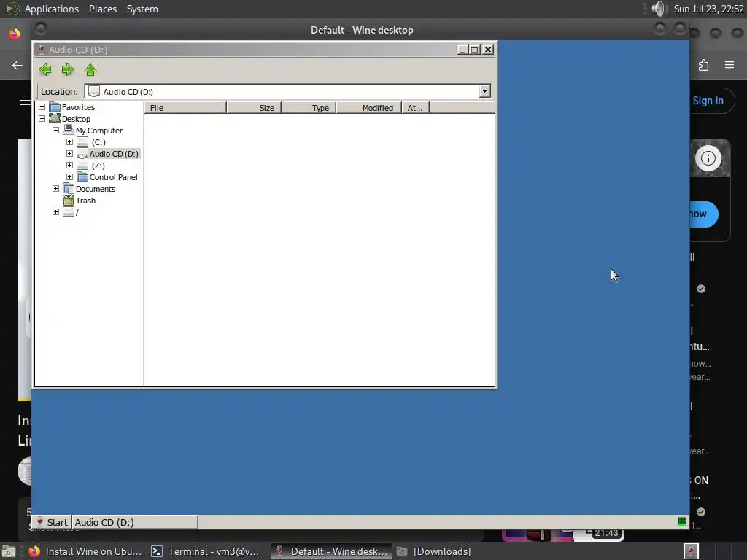The width and height of the screenshot is (747, 560).
Task: Switch to Install Wine on Ubu... Firefox task
Action: pos(85,551)
